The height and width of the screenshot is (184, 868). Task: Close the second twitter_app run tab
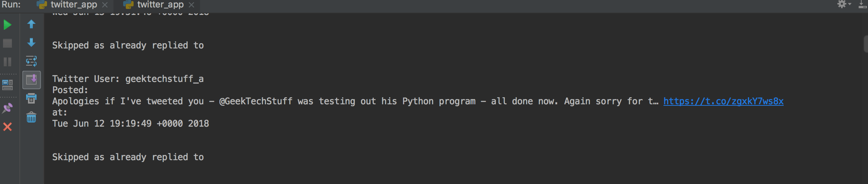(191, 5)
